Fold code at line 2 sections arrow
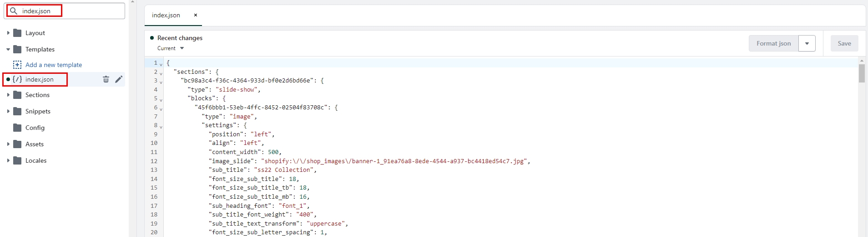 pyautogui.click(x=161, y=73)
